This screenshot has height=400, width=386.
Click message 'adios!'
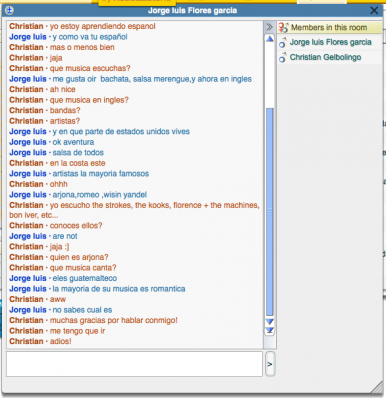[x=60, y=341]
